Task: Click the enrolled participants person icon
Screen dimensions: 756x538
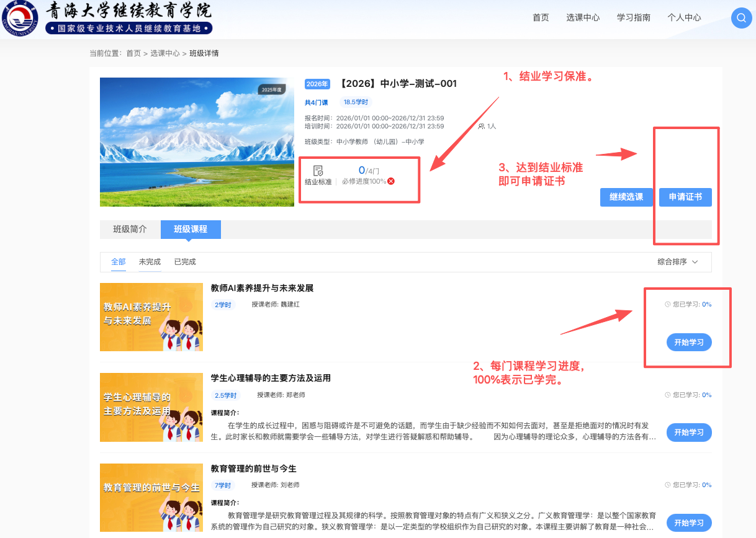Action: [x=482, y=126]
